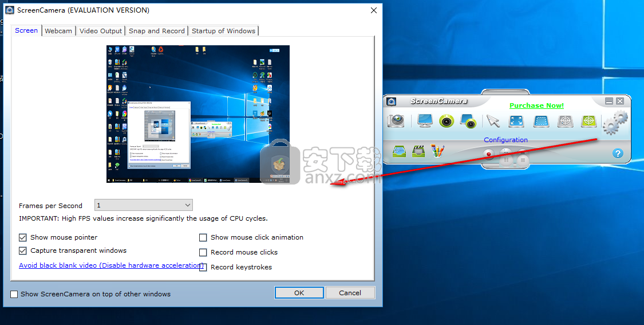Uncheck Capture transparent windows
The width and height of the screenshot is (644, 325).
coord(22,250)
